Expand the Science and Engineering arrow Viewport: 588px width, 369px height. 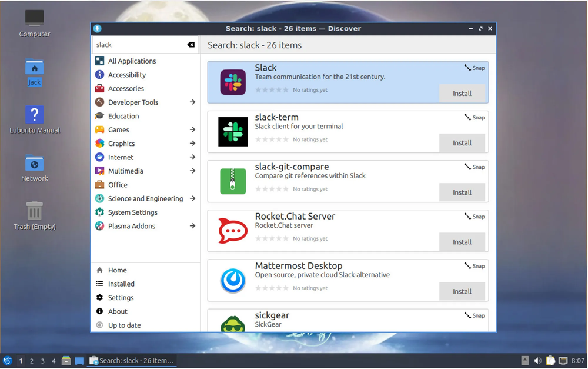point(192,198)
